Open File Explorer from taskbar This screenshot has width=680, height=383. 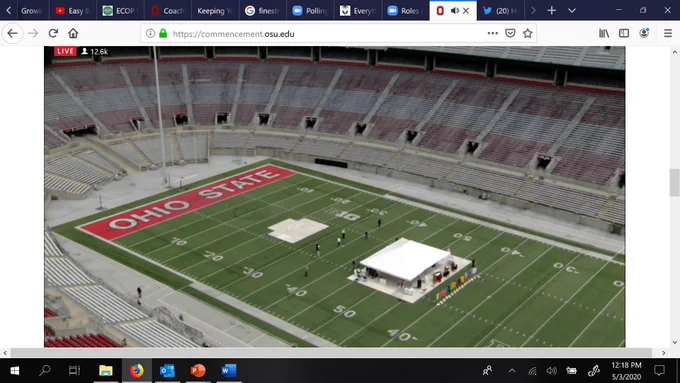click(105, 370)
